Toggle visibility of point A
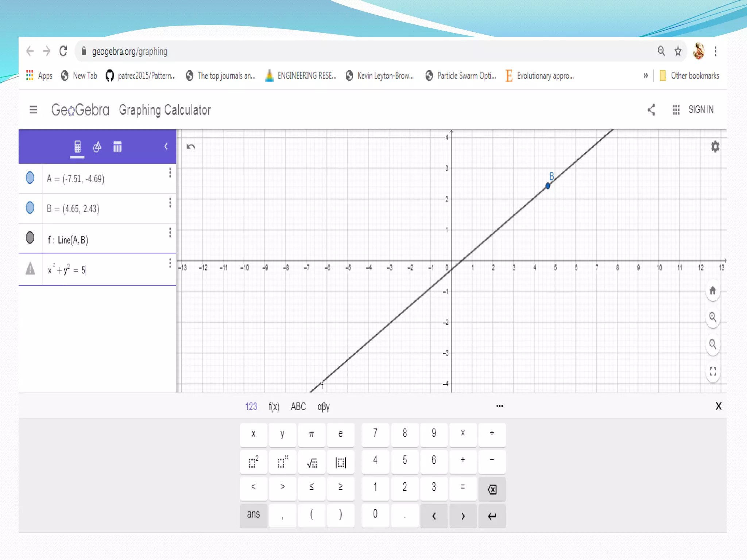The width and height of the screenshot is (747, 560). click(30, 178)
